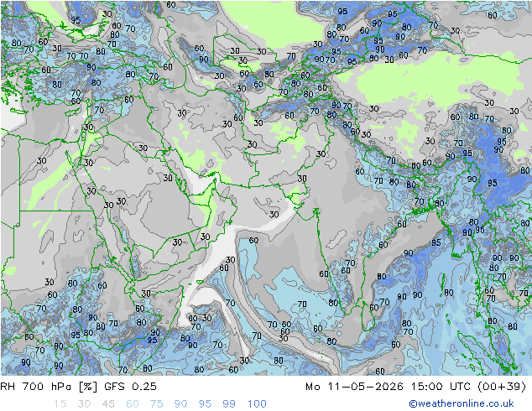Click the ©weatheronline.co.uk credit link
532x411 pixels.
[462, 403]
